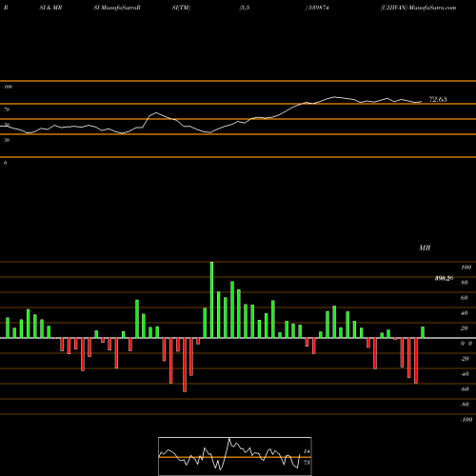This screenshot has height=476, width=476.
Task: Click the 30 label on the RSI axis
Action: point(7,140)
